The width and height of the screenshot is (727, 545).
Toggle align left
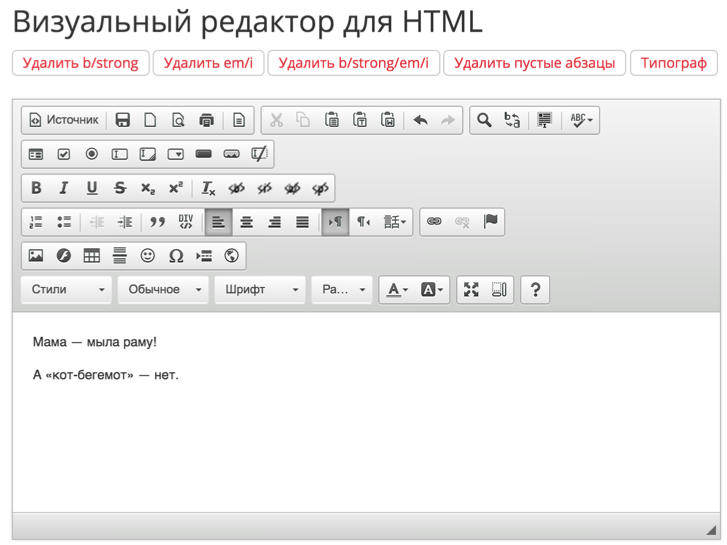[218, 222]
